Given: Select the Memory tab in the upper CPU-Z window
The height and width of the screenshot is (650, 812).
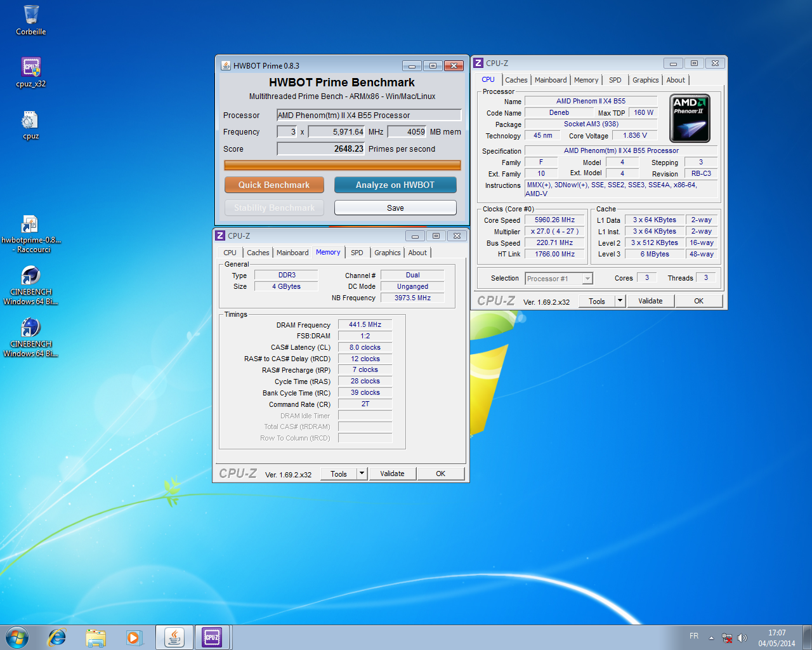Looking at the screenshot, I should click(586, 80).
